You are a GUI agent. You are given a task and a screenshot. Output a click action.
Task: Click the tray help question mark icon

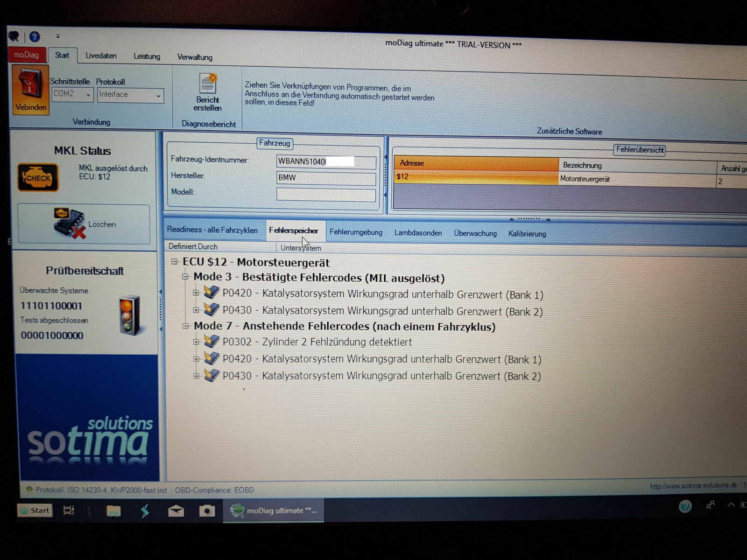(685, 506)
